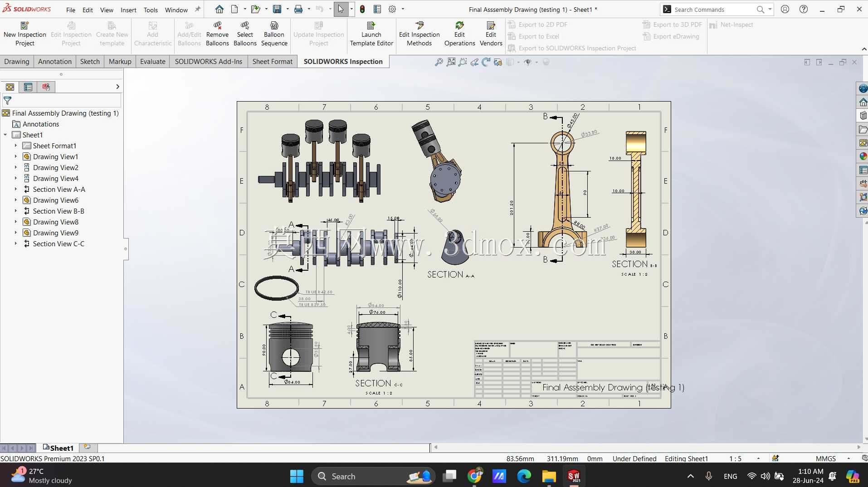
Task: Open Balloon Sequence tool
Action: 274,34
